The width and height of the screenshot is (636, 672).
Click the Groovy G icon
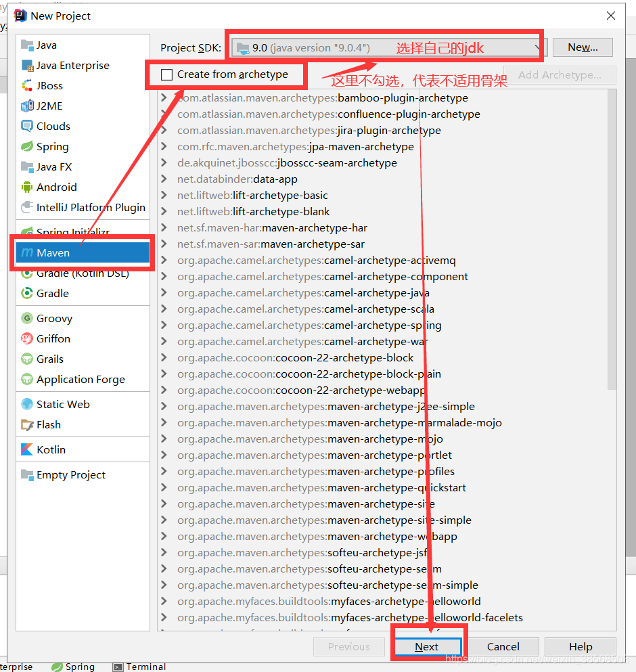click(x=27, y=319)
